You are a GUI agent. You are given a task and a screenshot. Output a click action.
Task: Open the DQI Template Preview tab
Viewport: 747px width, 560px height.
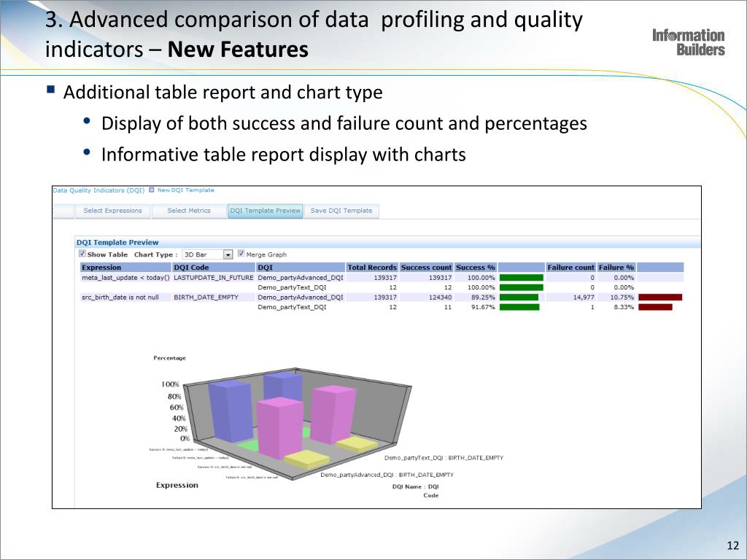[265, 211]
